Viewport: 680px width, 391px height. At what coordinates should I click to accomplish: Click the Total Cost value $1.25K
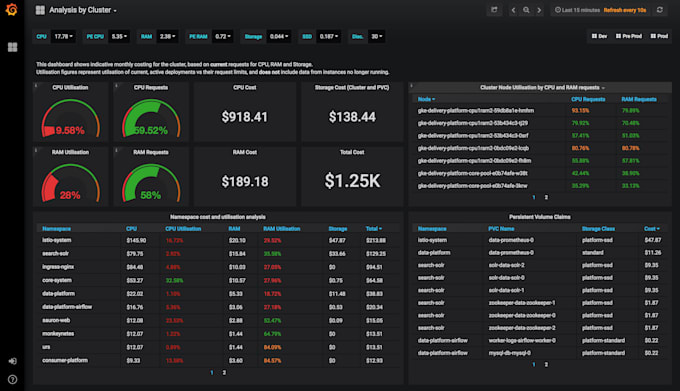[x=352, y=181]
